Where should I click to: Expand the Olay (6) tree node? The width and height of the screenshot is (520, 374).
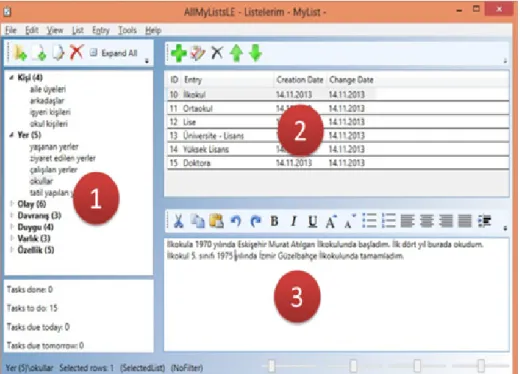[12, 204]
